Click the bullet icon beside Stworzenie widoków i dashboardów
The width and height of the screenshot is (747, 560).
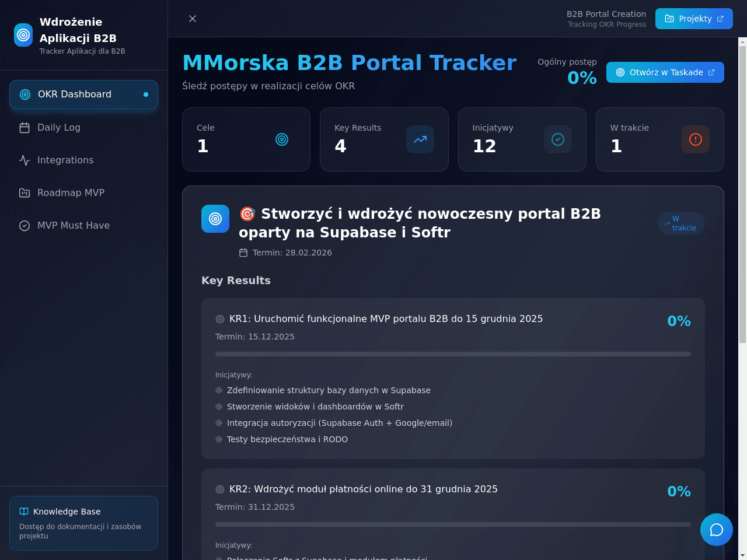(x=219, y=407)
